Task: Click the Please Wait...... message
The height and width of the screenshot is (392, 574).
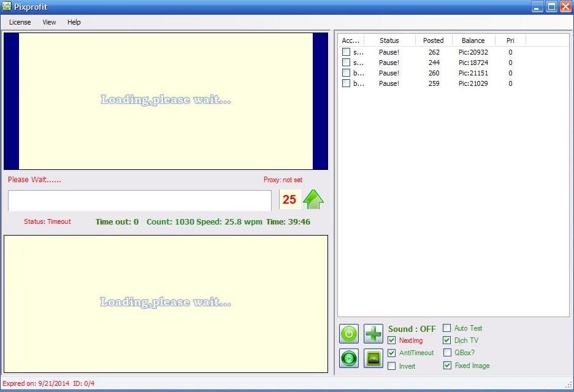Action: click(34, 180)
